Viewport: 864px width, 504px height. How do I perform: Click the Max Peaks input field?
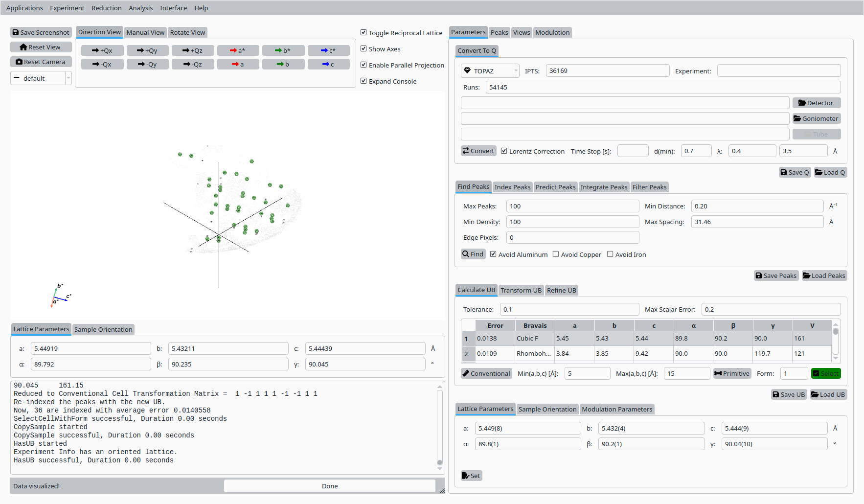pyautogui.click(x=572, y=206)
